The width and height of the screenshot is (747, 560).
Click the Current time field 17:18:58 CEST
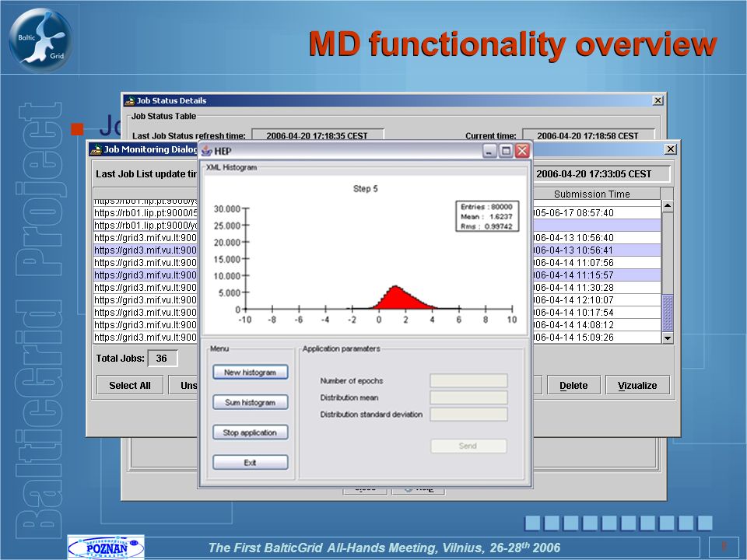[588, 135]
